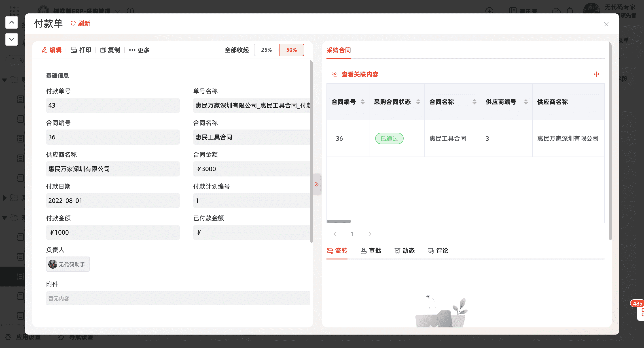Screen dimensions: 644x348
Task: Click the expand arrows icon for related table
Action: pyautogui.click(x=596, y=74)
